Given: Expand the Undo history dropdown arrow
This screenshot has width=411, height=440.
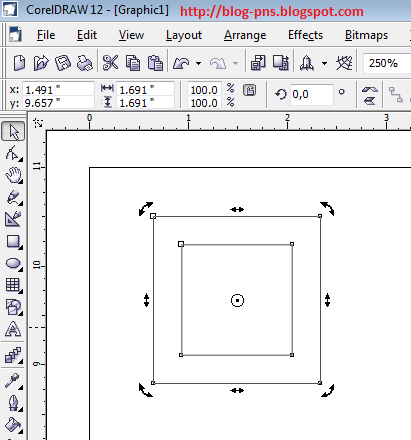Looking at the screenshot, I should click(199, 63).
